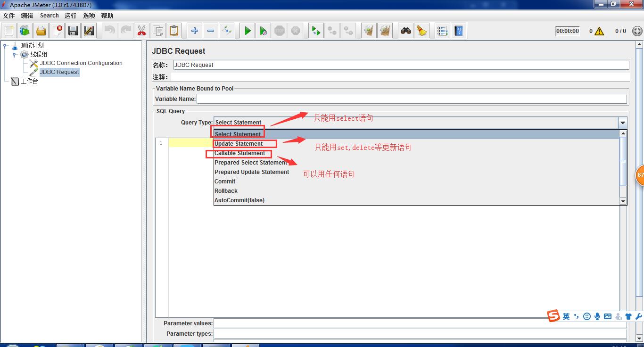644x347 pixels.
Task: Click the Variable Name input field
Action: [412, 99]
